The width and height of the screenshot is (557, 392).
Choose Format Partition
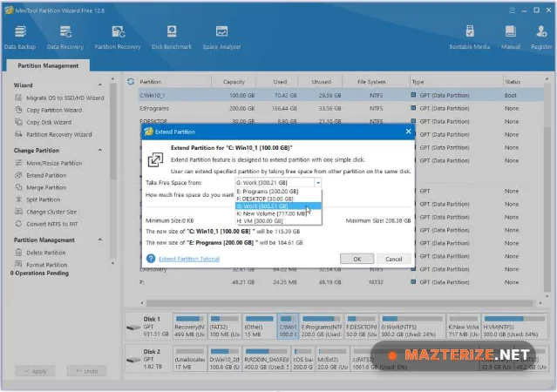tap(41, 265)
